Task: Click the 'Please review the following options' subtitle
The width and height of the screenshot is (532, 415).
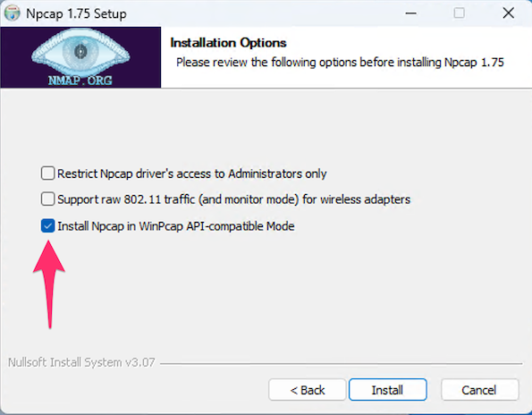Action: click(340, 63)
